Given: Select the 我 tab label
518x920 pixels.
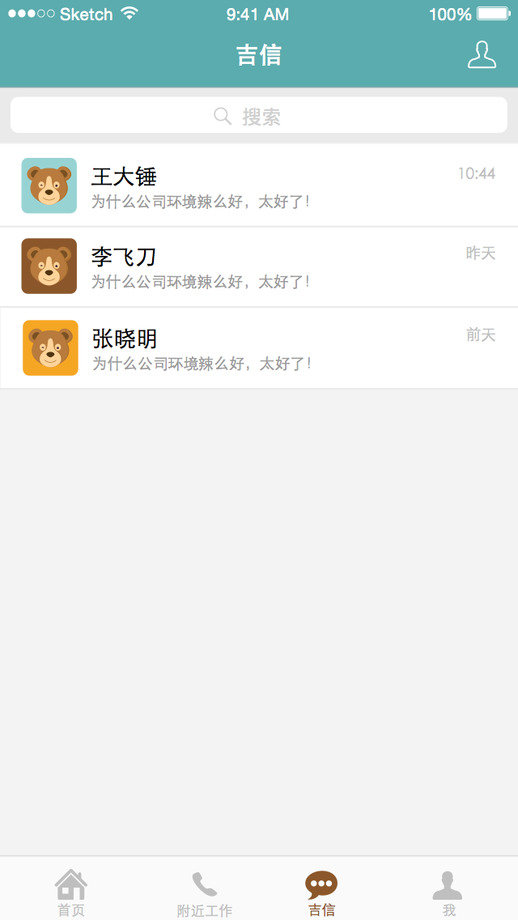Looking at the screenshot, I should click(x=449, y=910).
